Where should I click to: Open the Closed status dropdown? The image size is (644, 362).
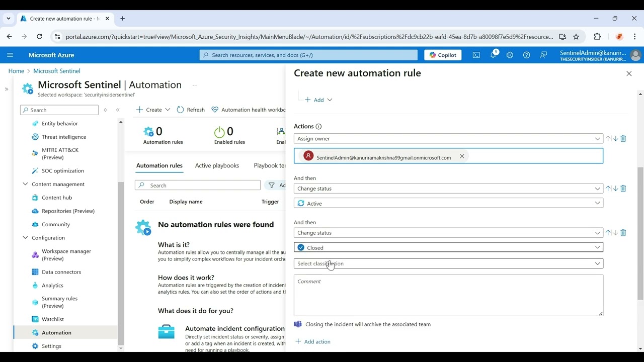pyautogui.click(x=448, y=247)
